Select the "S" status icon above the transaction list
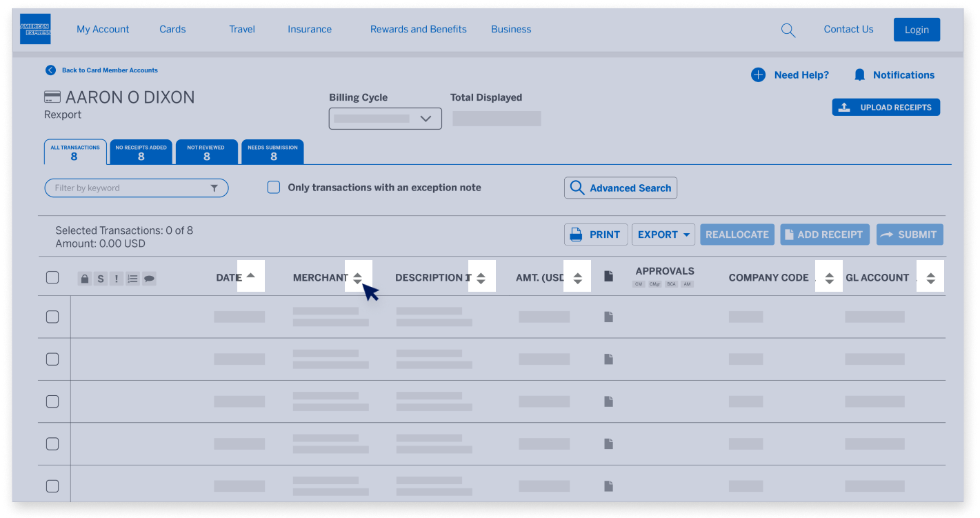 click(x=100, y=278)
